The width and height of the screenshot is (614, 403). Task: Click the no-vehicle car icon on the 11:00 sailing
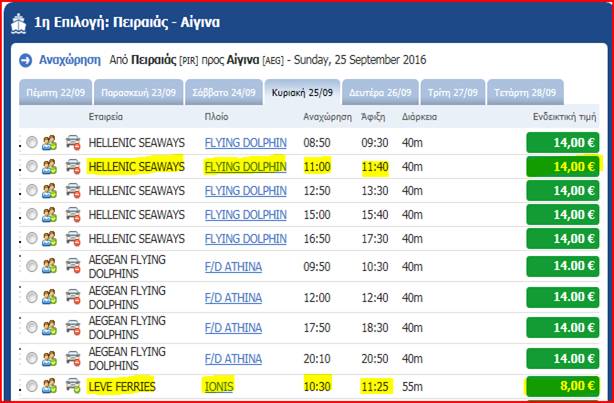click(x=72, y=166)
